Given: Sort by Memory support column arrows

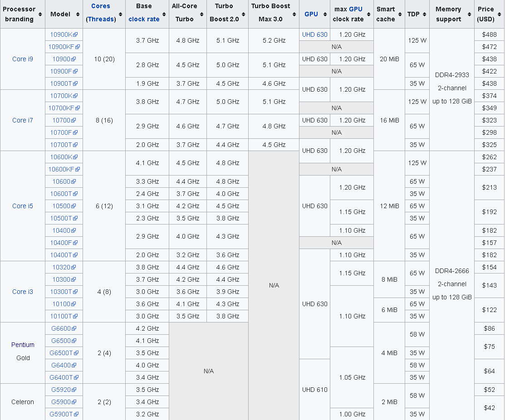Looking at the screenshot, I should click(469, 14).
